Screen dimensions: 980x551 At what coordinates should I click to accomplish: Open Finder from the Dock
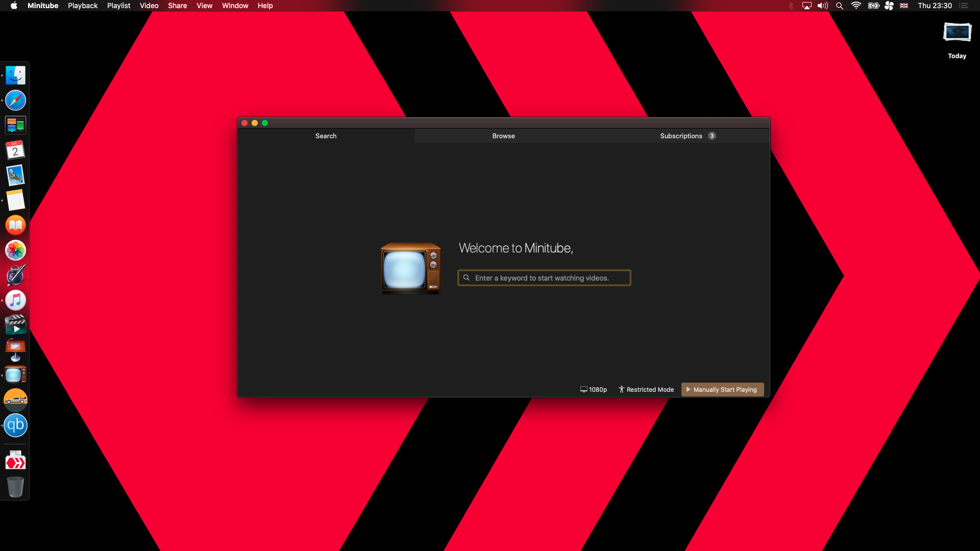[15, 76]
